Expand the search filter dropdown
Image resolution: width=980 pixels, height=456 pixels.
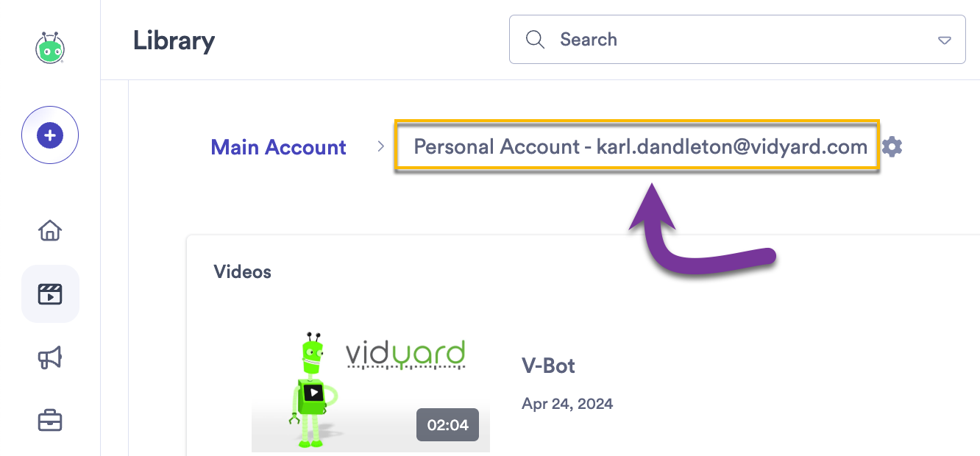click(944, 41)
